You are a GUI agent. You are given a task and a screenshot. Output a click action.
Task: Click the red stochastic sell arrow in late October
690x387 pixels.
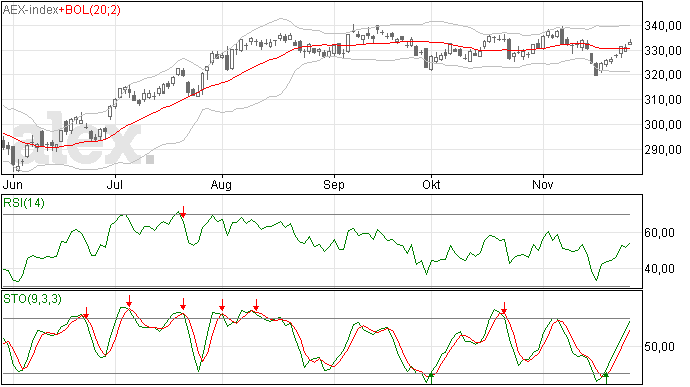(x=504, y=308)
